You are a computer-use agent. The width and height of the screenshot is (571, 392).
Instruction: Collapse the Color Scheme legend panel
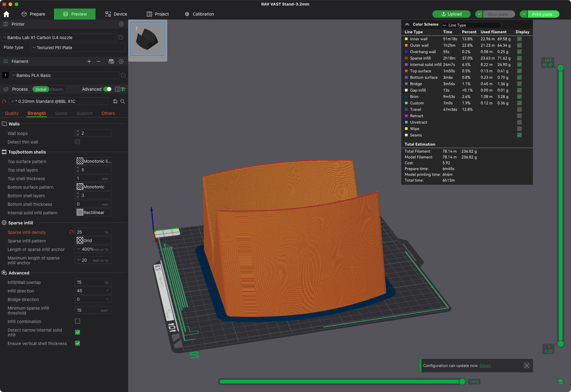click(x=407, y=24)
